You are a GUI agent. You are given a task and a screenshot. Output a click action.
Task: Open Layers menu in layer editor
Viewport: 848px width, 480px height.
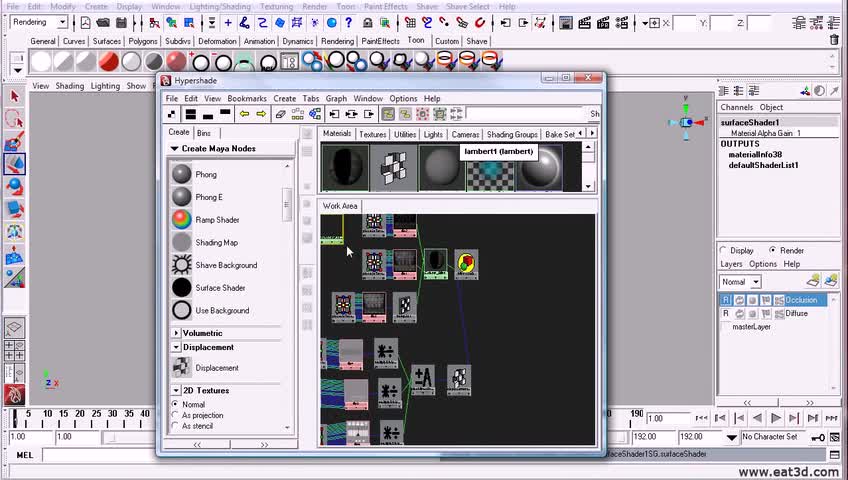click(731, 264)
